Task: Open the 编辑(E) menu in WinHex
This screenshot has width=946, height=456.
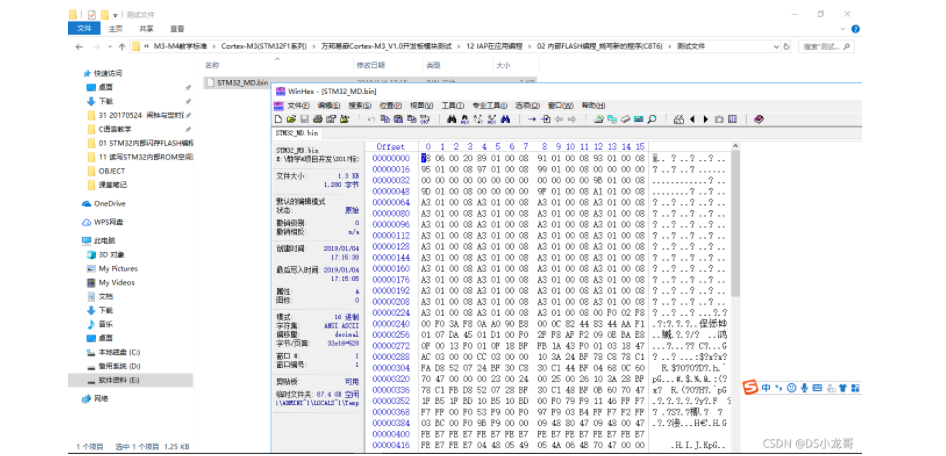Action: 329,106
